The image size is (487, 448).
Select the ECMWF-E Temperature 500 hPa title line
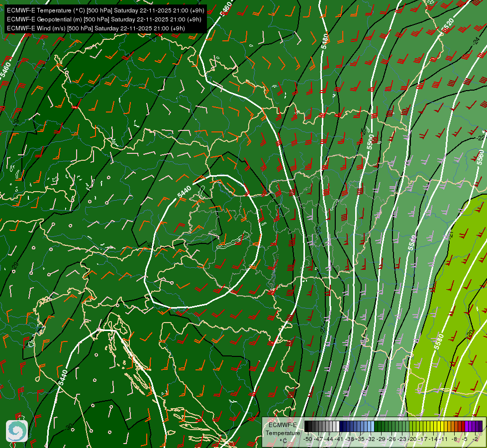pos(105,10)
